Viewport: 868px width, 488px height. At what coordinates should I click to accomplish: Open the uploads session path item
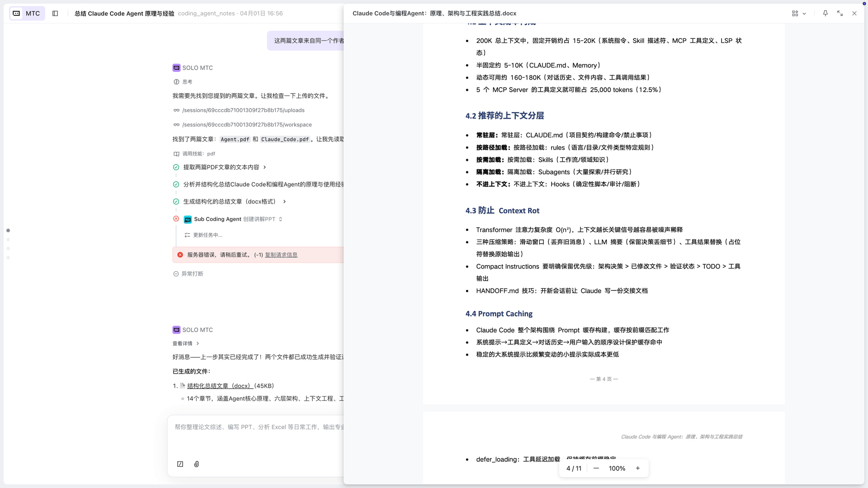[x=243, y=110]
